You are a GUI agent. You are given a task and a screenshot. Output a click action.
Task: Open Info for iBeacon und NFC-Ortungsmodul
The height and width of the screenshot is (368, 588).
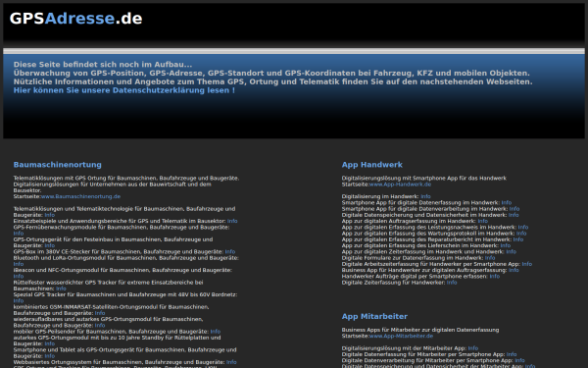pos(19,277)
